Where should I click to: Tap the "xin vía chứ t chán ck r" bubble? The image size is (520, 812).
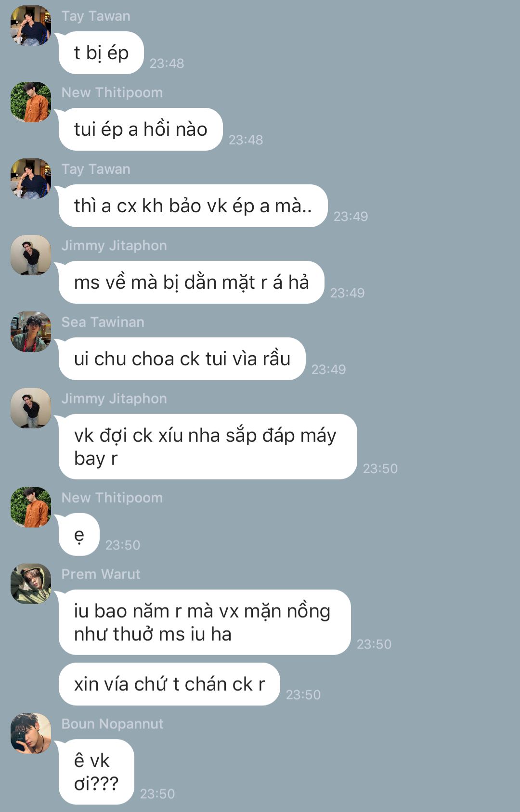(169, 684)
